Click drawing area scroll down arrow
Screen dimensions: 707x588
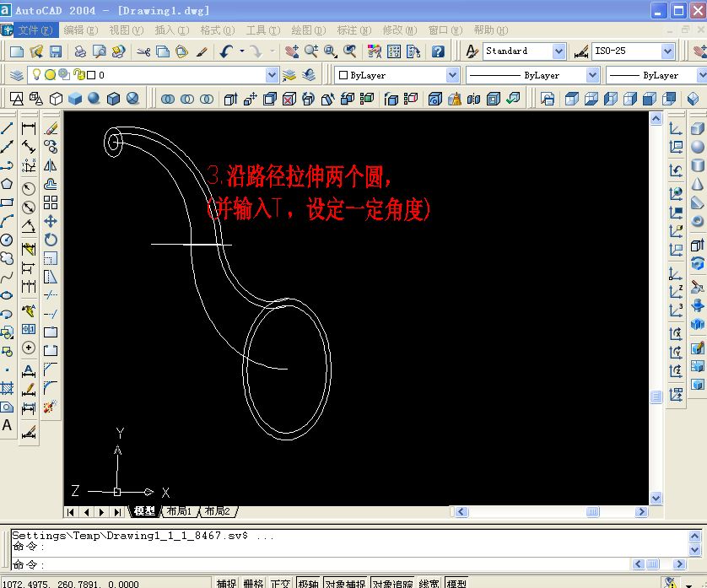point(656,499)
